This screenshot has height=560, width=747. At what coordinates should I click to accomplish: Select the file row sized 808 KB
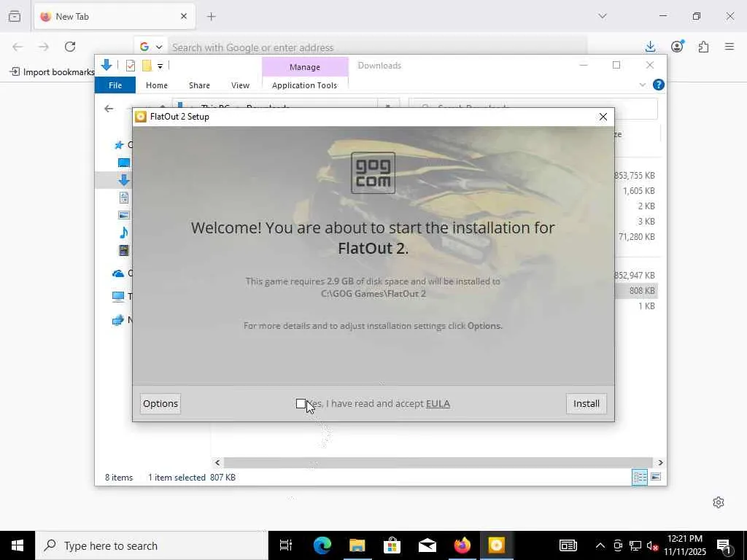pyautogui.click(x=636, y=290)
